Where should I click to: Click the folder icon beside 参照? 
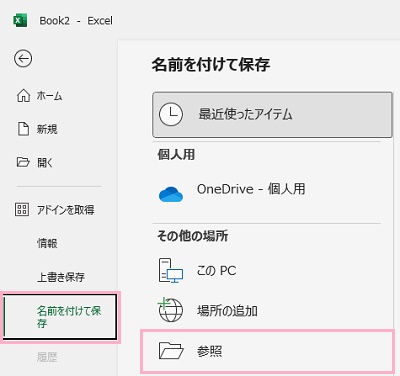click(x=171, y=351)
